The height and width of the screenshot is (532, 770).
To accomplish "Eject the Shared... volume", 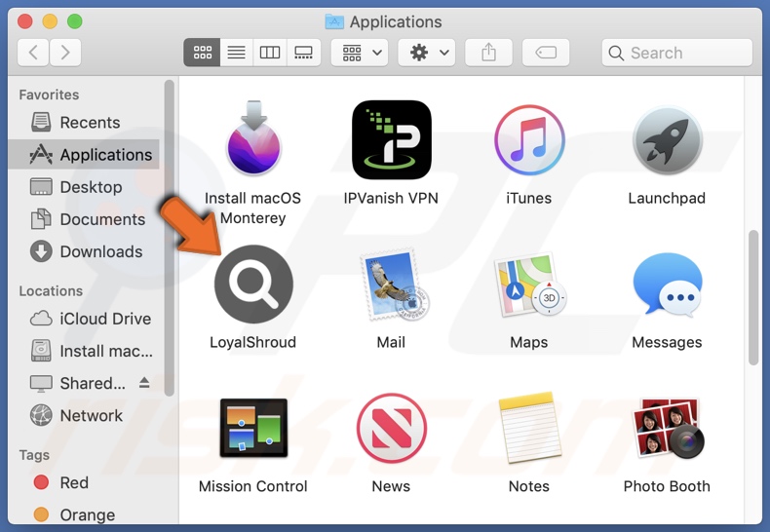I will [144, 382].
